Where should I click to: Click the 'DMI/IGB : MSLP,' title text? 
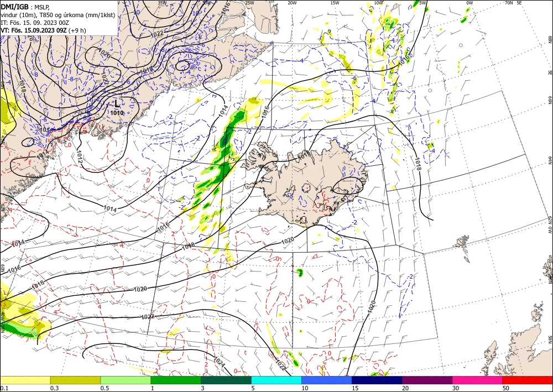click(x=25, y=6)
